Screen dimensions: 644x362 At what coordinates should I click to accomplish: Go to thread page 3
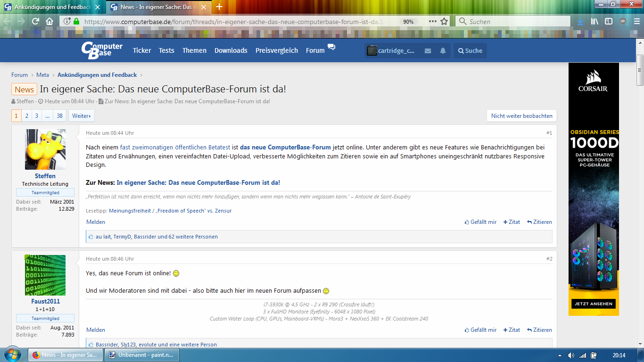pyautogui.click(x=37, y=116)
